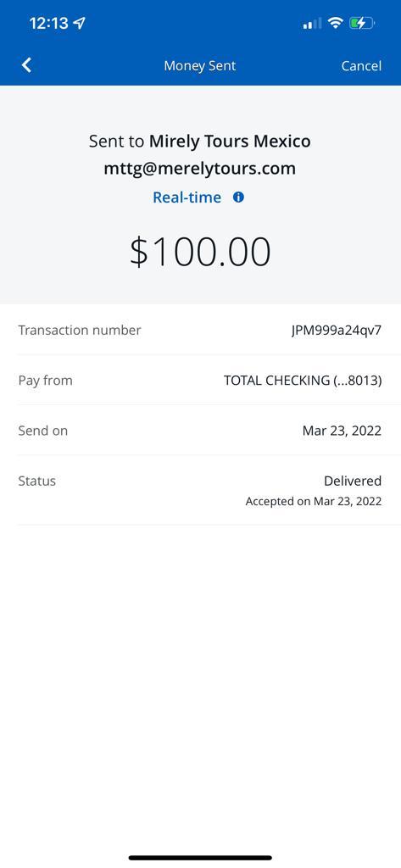
Task: Tap the Send on label
Action: (42, 431)
